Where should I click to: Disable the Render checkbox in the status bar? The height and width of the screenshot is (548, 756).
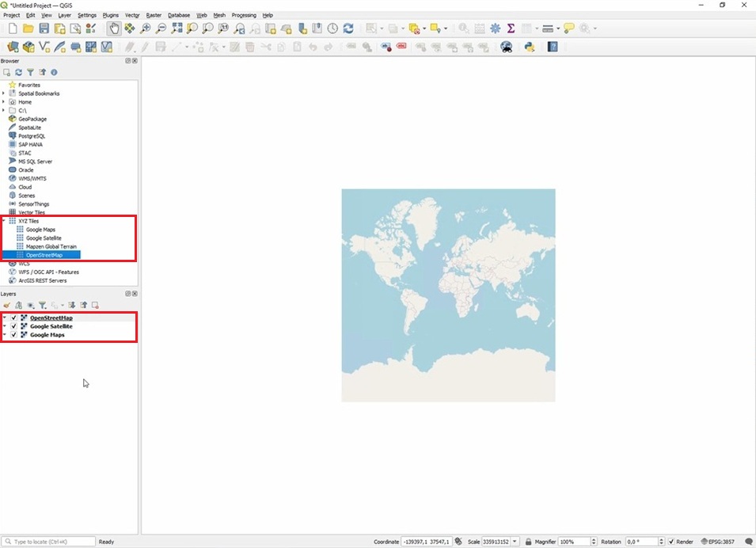671,542
